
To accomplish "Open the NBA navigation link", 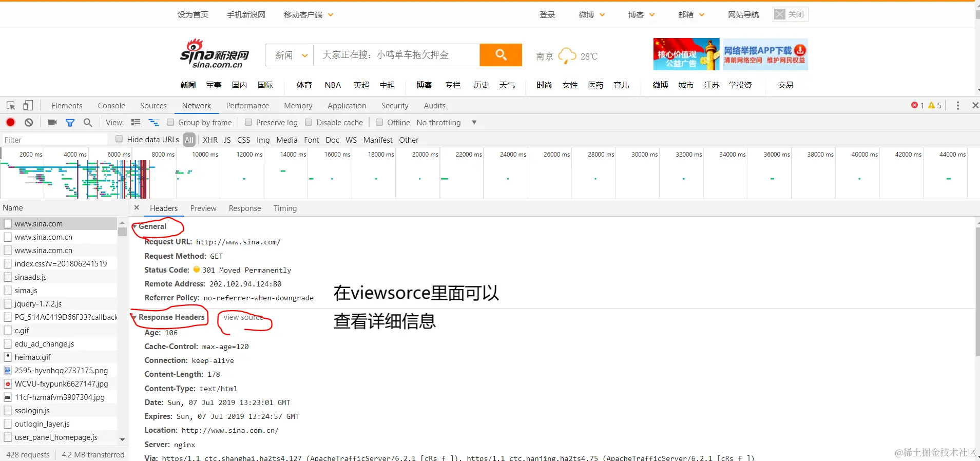I will pos(333,85).
